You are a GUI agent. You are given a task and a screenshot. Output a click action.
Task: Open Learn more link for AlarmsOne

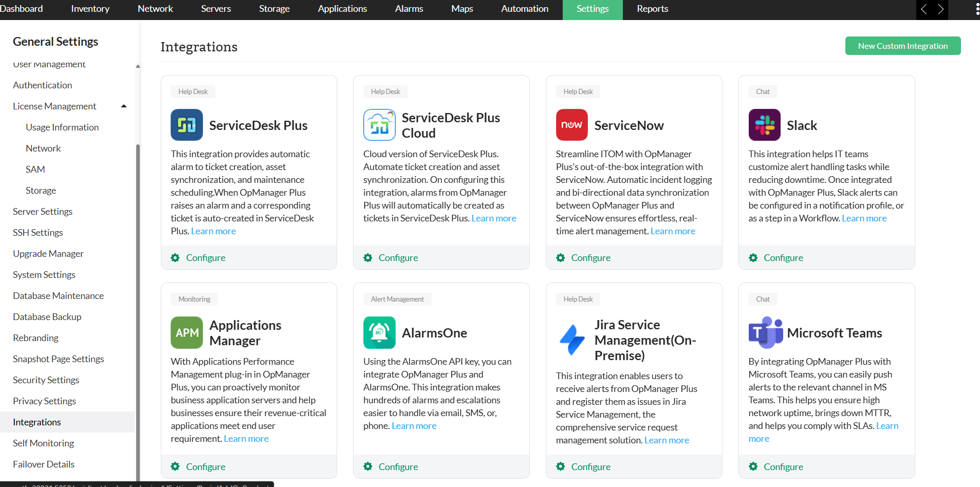click(414, 426)
